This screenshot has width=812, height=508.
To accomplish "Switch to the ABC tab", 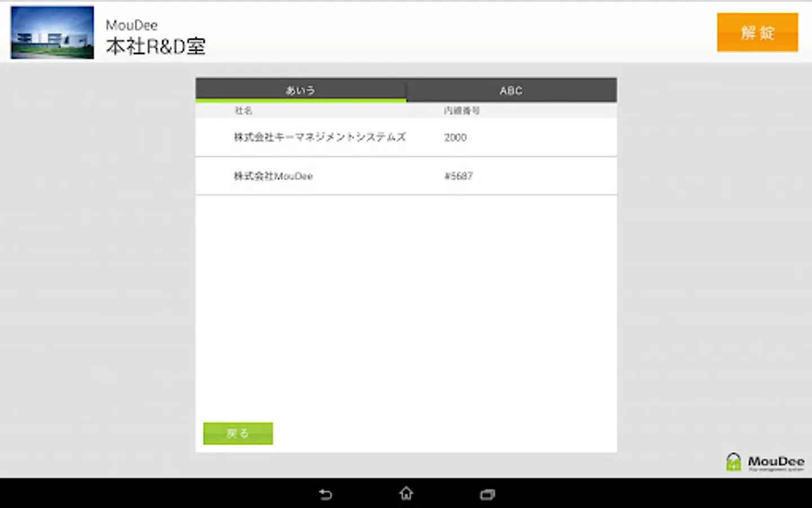I will (x=511, y=90).
